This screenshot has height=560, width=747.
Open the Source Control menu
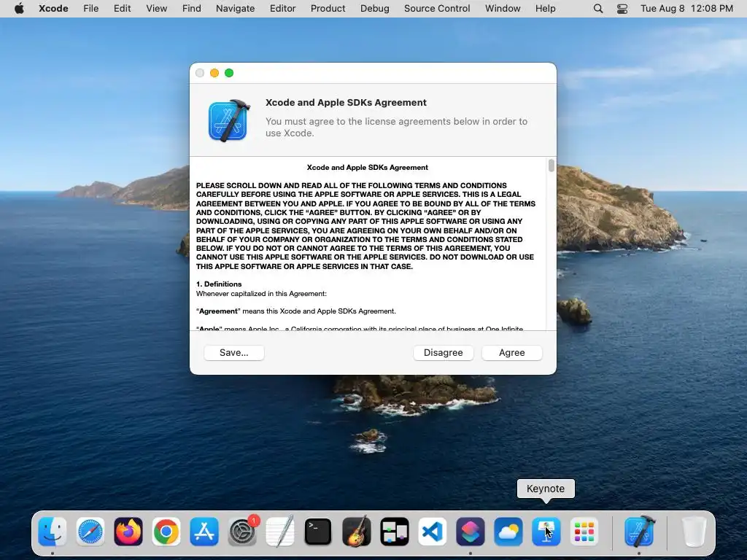[437, 8]
